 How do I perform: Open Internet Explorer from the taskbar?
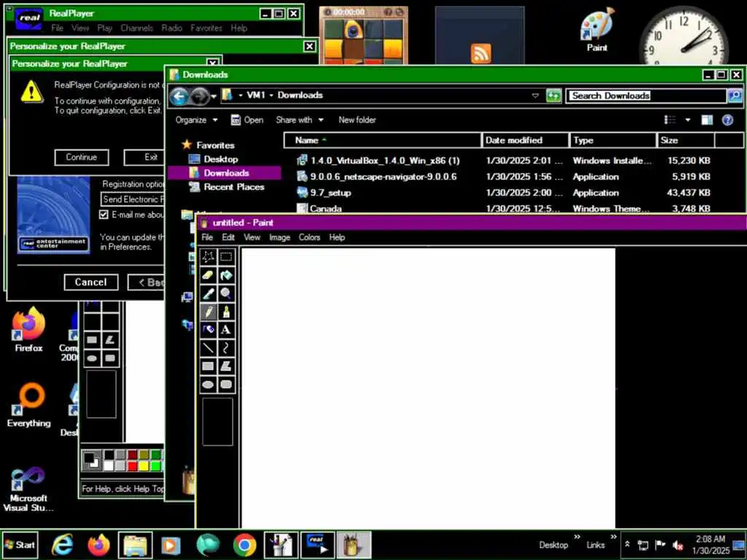pos(63,545)
